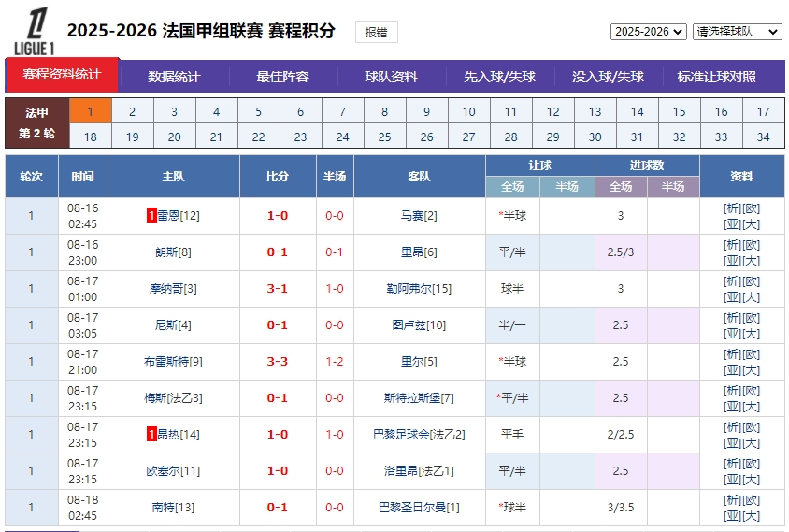The height and width of the screenshot is (532, 789).
Task: Expand the 请选择球队 team selector
Action: pyautogui.click(x=737, y=32)
